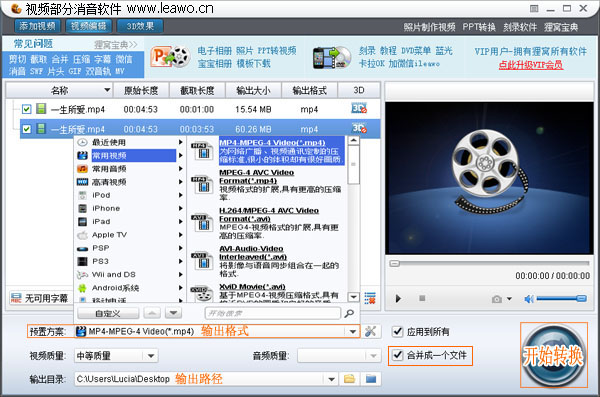Toggle checkbox of first 一生所爱.mp4 row

pos(26,109)
